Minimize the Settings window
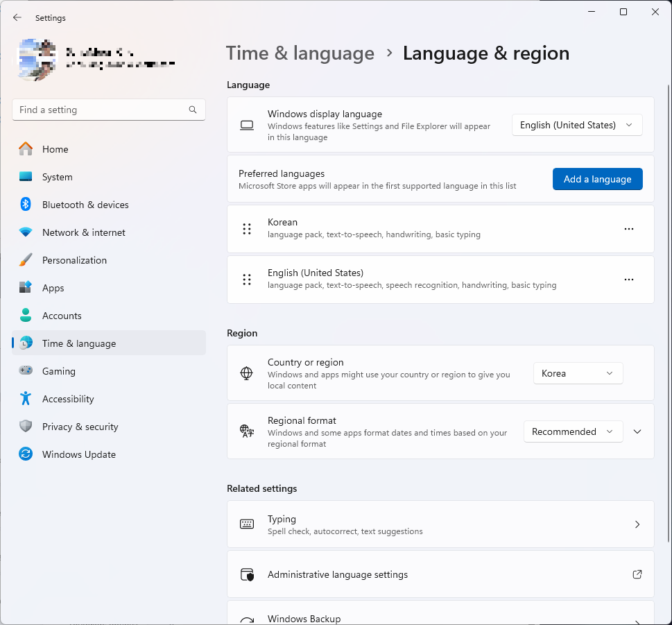 (x=592, y=12)
